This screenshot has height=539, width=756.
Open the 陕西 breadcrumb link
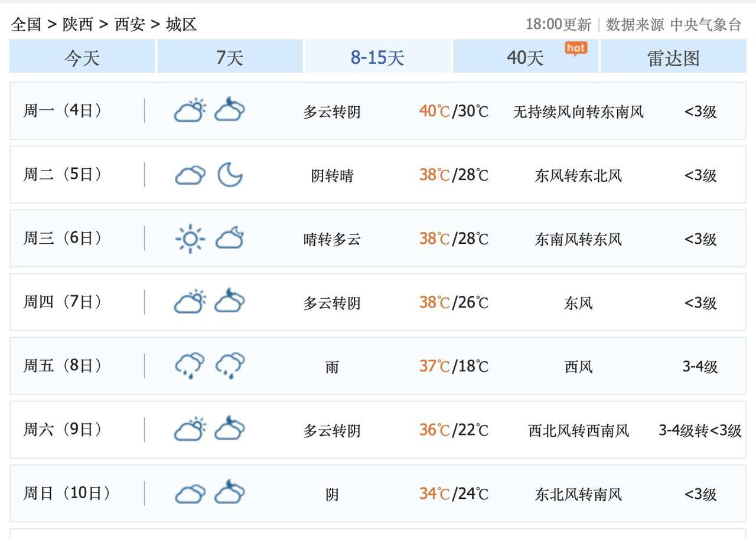[78, 24]
